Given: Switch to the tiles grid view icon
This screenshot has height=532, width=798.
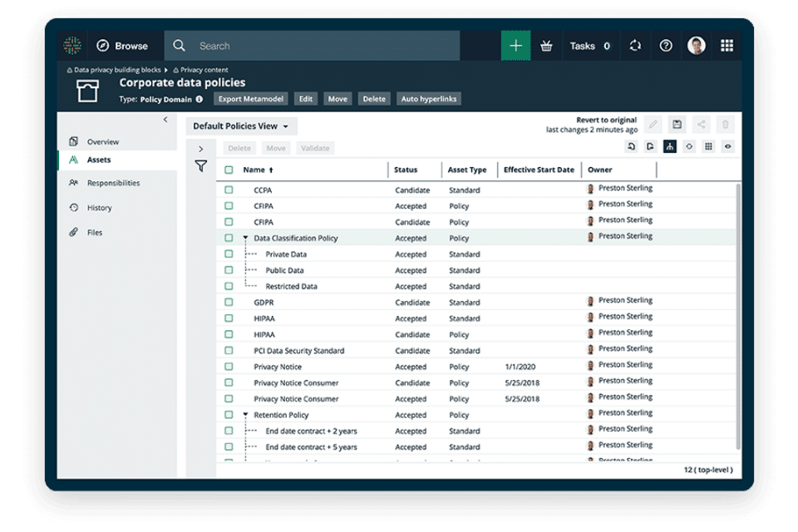Looking at the screenshot, I should point(708,146).
